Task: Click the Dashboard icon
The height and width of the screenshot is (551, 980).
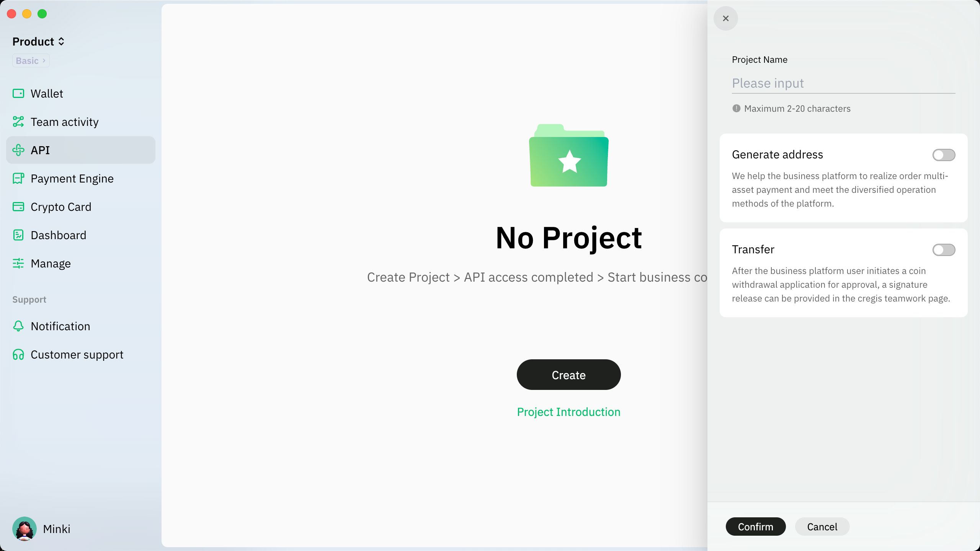Action: pyautogui.click(x=18, y=235)
